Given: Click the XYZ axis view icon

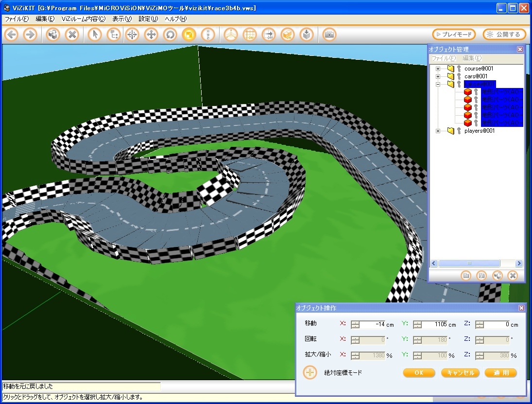Looking at the screenshot, I should tap(231, 35).
